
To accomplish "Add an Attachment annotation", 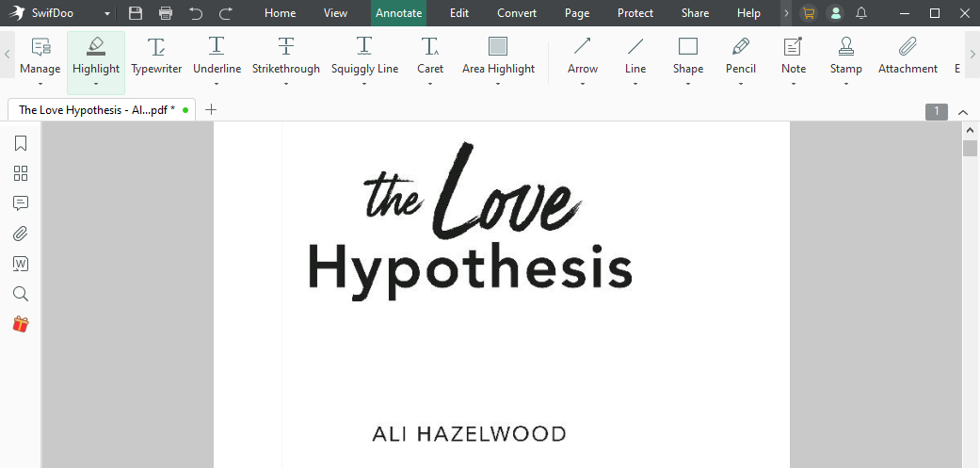I will (908, 56).
